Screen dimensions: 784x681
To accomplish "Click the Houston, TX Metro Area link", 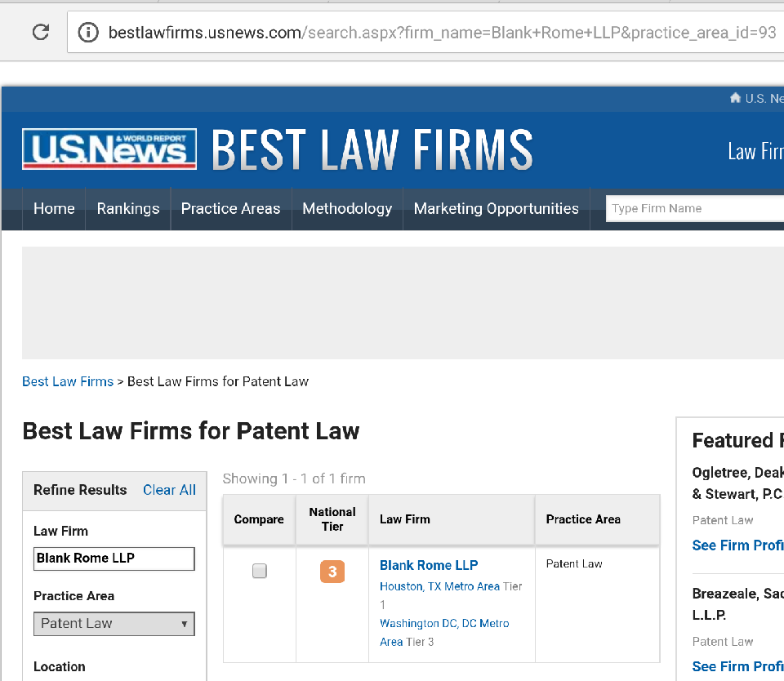I will pyautogui.click(x=439, y=586).
